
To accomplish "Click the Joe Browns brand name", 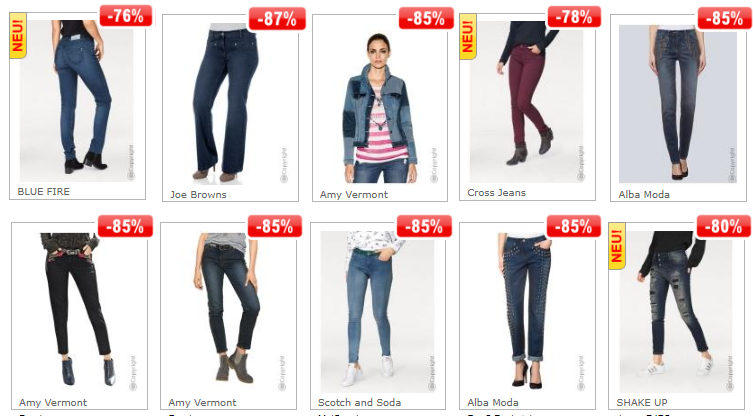I will 198,195.
